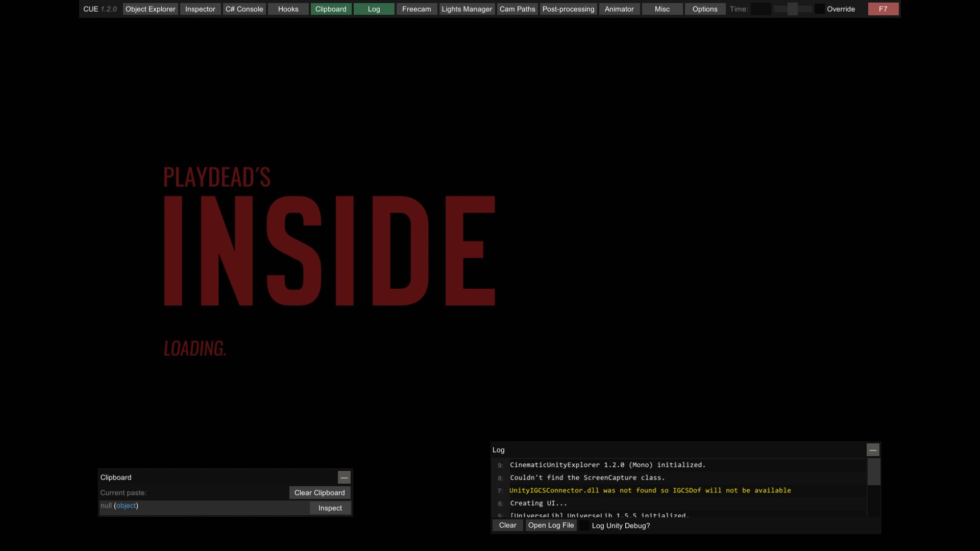Enable the time Override checkbox
The image size is (980, 551).
[819, 9]
